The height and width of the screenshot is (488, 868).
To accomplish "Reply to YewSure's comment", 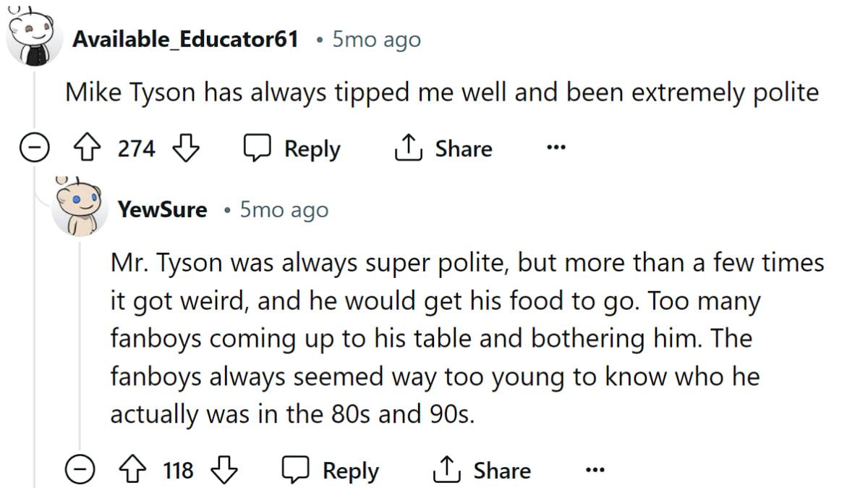I will 331,471.
